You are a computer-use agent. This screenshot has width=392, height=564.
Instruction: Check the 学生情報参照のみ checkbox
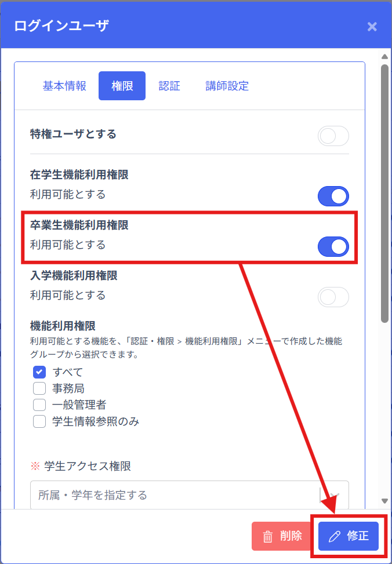[39, 421]
